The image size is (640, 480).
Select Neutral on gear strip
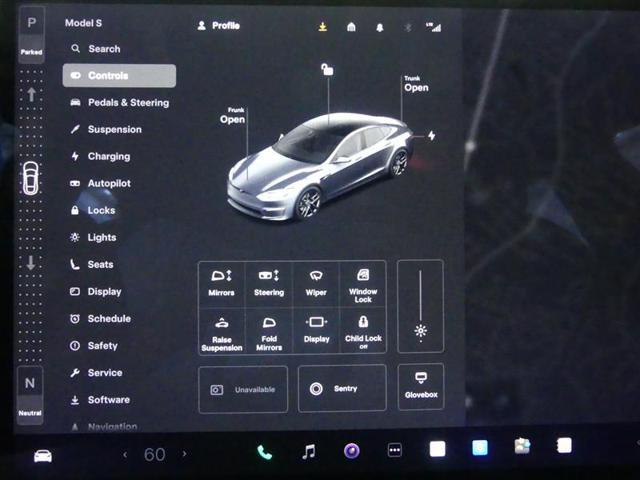pyautogui.click(x=30, y=395)
